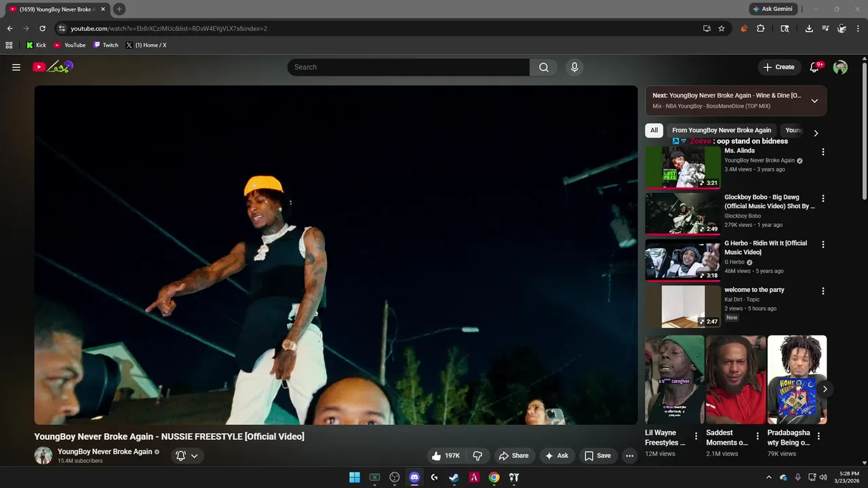
Task: Open Ask AI for this video
Action: click(x=557, y=455)
